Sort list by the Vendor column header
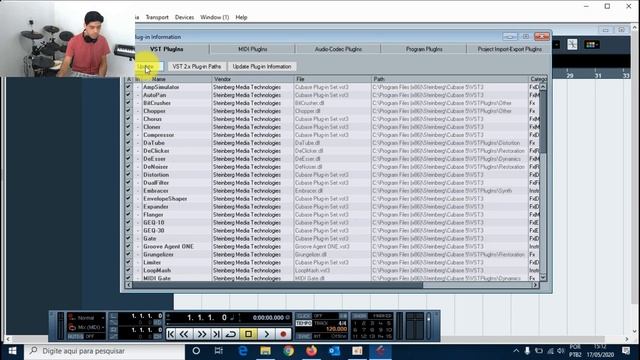The width and height of the screenshot is (640, 360). 253,79
